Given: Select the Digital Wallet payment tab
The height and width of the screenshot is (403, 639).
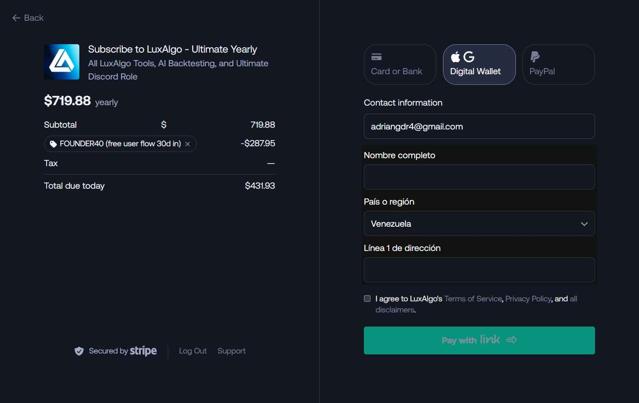Looking at the screenshot, I should point(479,64).
